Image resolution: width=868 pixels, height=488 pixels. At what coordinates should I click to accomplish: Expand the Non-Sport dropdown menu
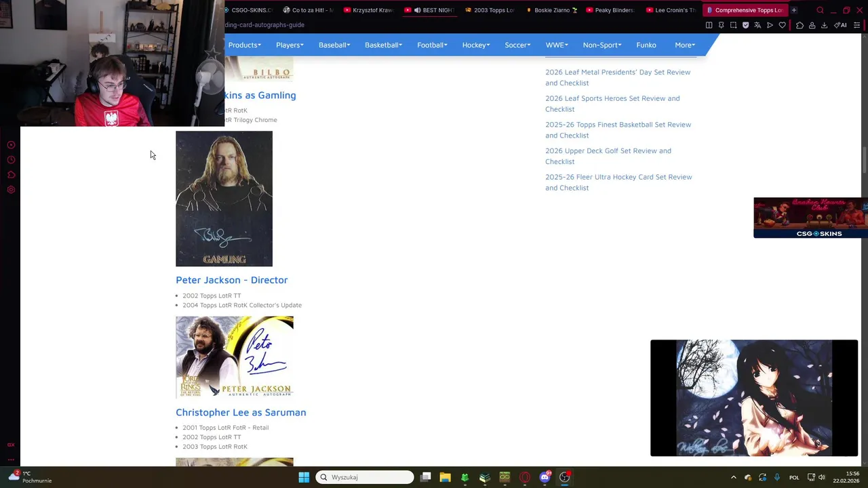[602, 45]
